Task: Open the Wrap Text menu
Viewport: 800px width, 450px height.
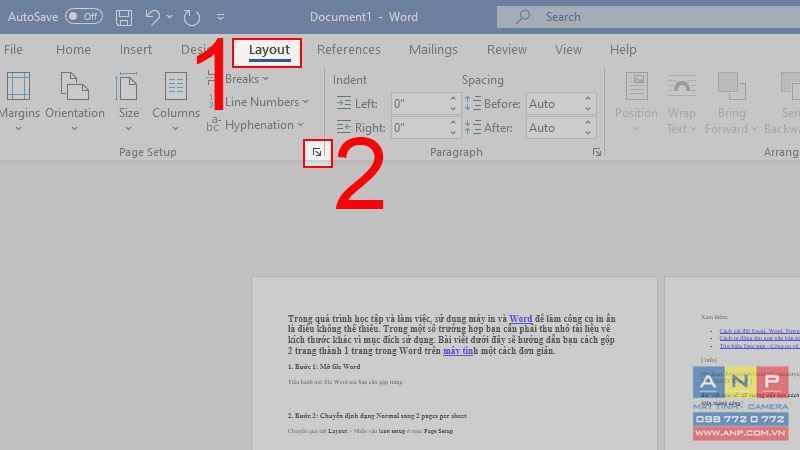Action: tap(681, 104)
